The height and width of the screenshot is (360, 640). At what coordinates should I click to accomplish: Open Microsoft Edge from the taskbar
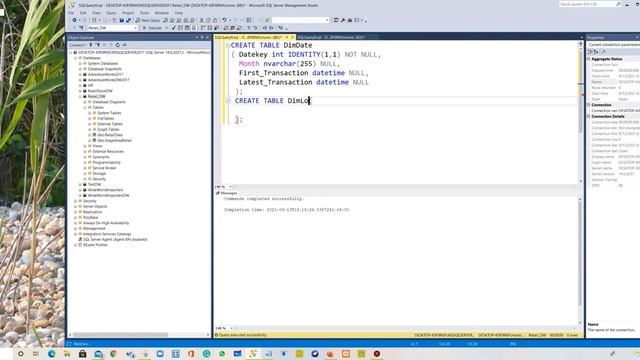(x=51, y=354)
